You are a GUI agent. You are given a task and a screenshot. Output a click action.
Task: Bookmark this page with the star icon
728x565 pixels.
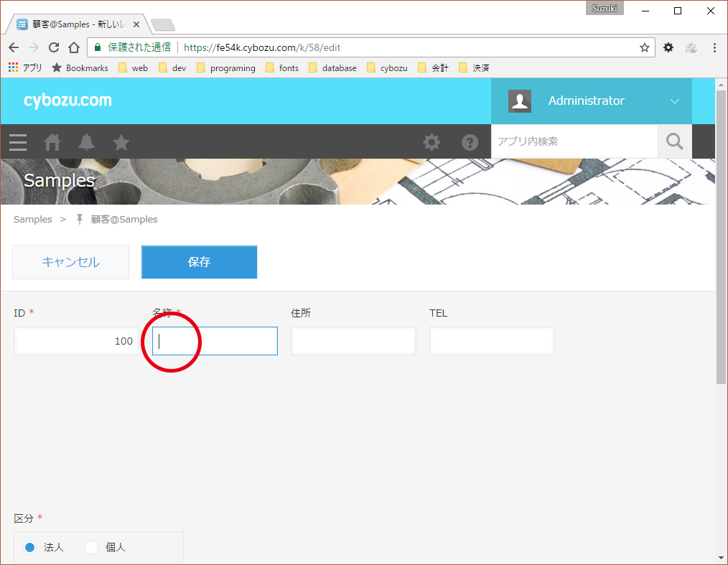tap(645, 47)
